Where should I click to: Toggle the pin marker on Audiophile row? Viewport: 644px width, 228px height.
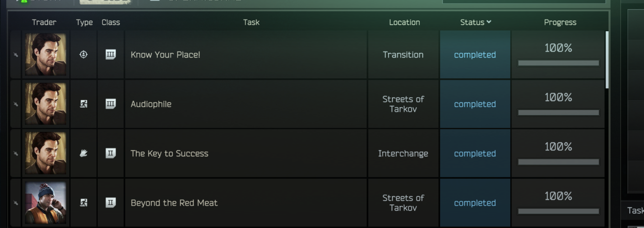[16, 104]
